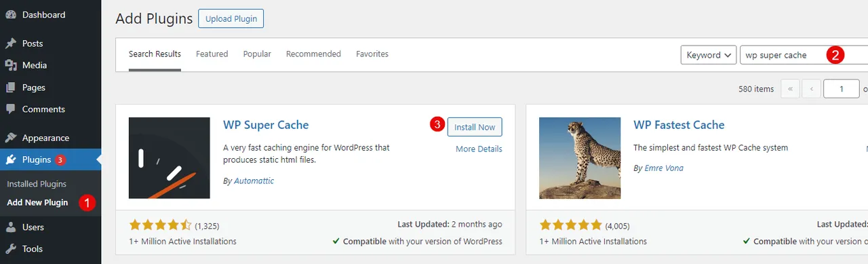Switch to Popular plugins tab
868x264 pixels.
[x=257, y=54]
